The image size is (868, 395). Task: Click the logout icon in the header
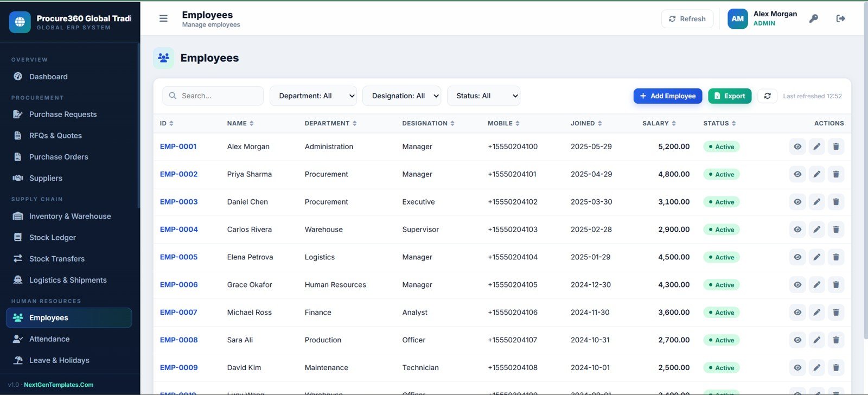click(841, 18)
